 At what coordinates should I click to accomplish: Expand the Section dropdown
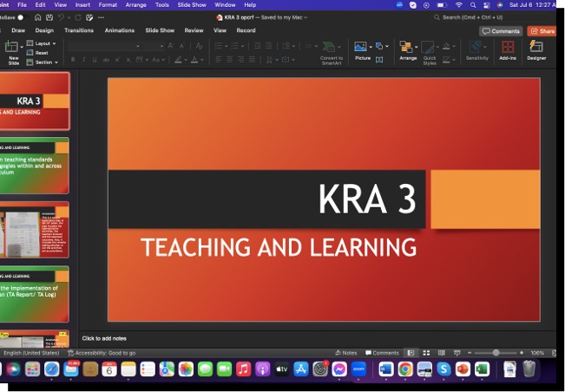43,62
